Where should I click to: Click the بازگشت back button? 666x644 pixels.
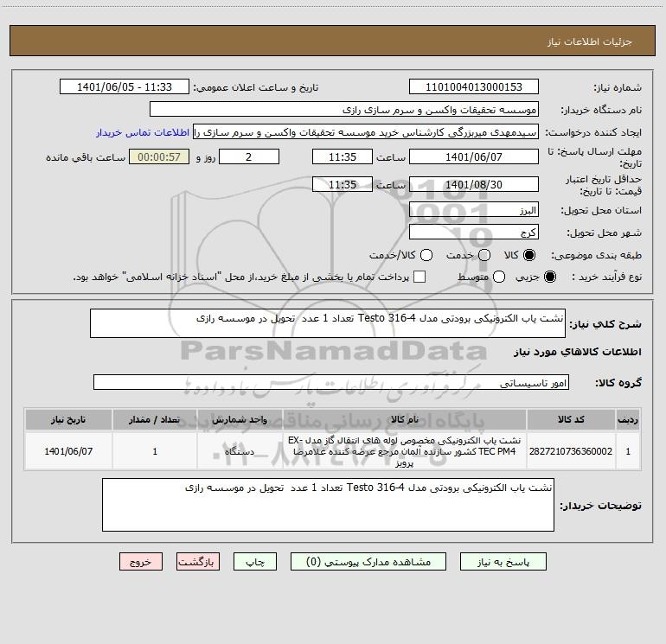point(198,562)
